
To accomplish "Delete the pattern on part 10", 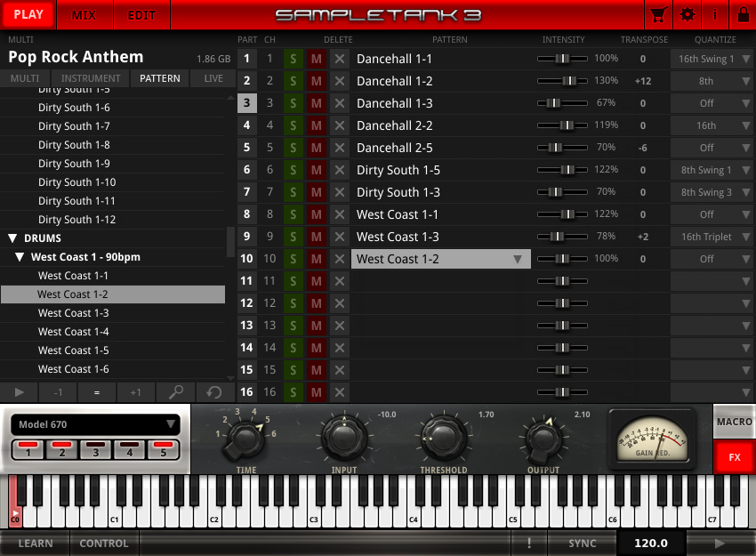I will coord(340,259).
